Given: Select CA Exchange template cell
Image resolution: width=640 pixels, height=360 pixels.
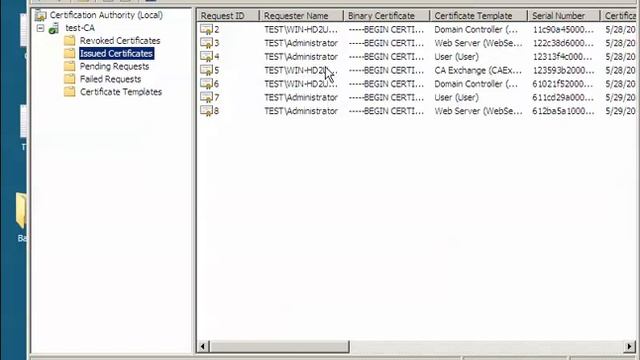Looking at the screenshot, I should pos(478,70).
